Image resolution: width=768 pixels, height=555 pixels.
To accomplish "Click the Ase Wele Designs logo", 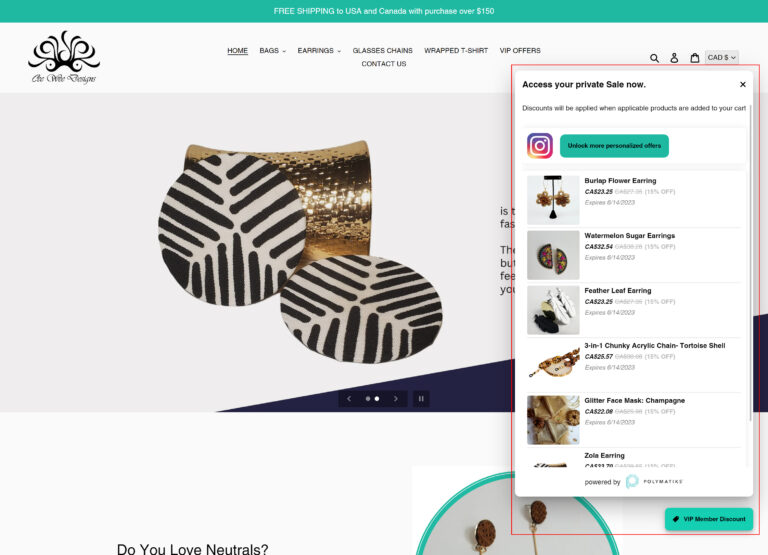I will coord(64,57).
